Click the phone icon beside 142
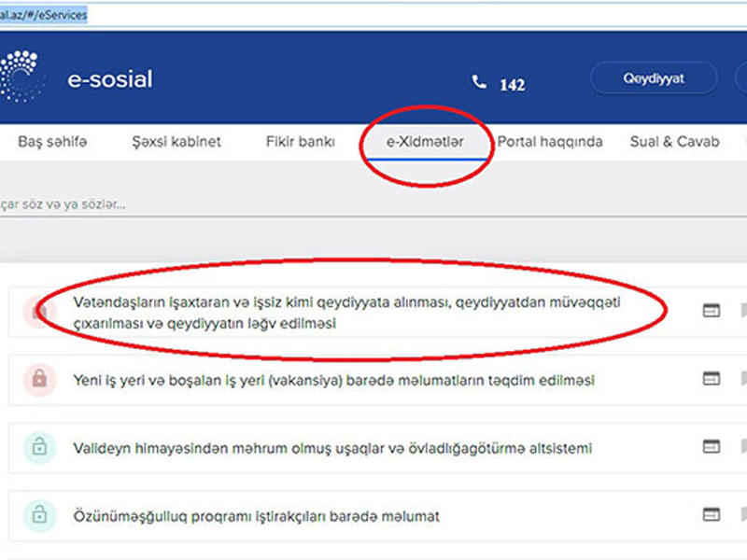The height and width of the screenshot is (560, 747). [479, 82]
